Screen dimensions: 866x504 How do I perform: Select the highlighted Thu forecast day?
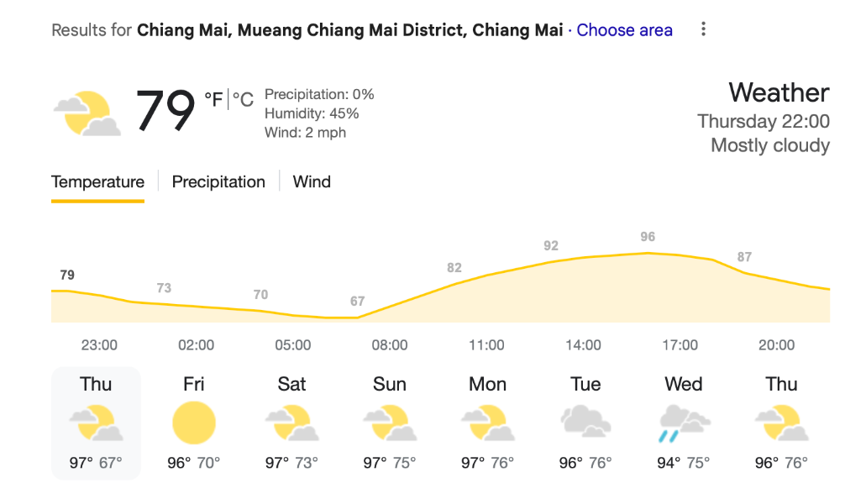tap(96, 423)
